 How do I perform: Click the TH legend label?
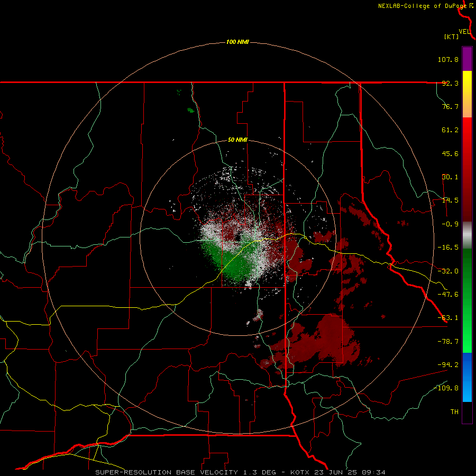coord(454,412)
